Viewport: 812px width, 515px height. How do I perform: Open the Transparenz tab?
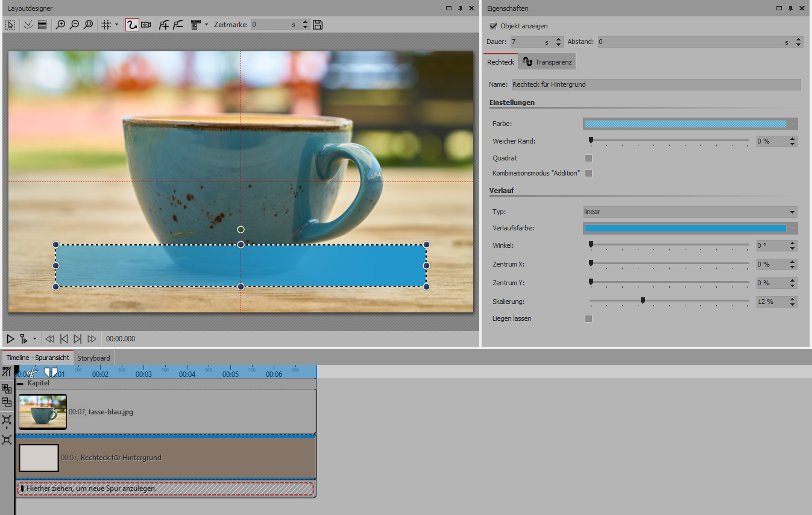548,62
